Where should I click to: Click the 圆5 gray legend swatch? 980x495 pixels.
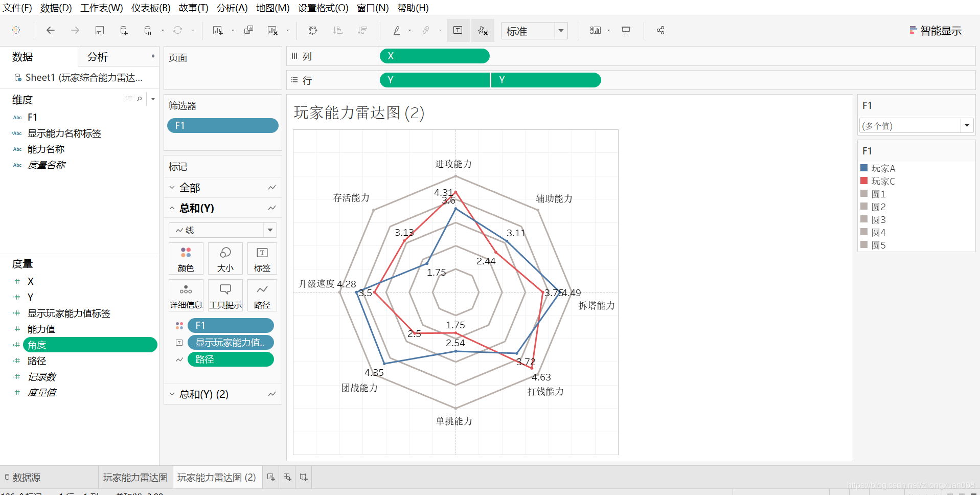pos(864,244)
